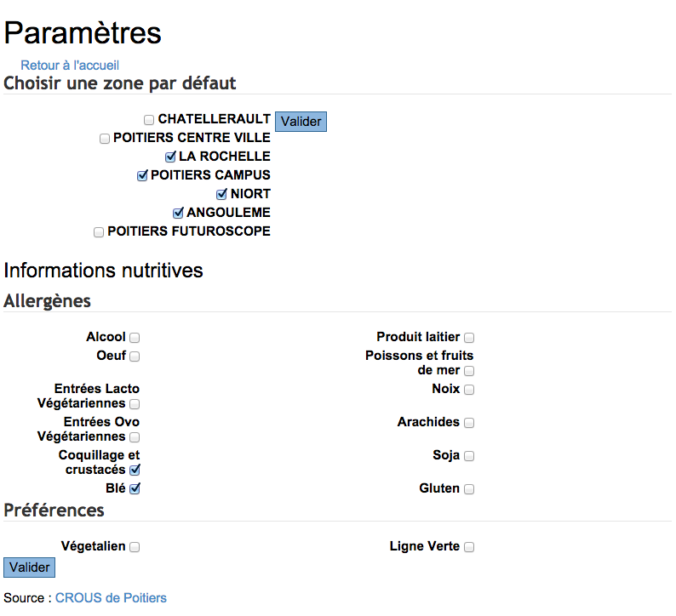
Task: Uncheck the NIORT zone checkbox
Action: tap(222, 195)
